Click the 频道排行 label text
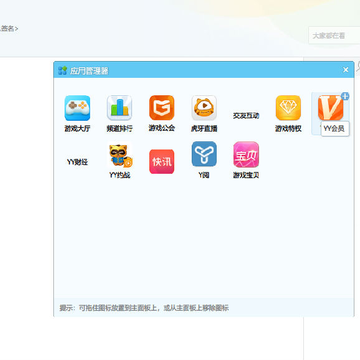This screenshot has height=360, width=360. click(119, 129)
